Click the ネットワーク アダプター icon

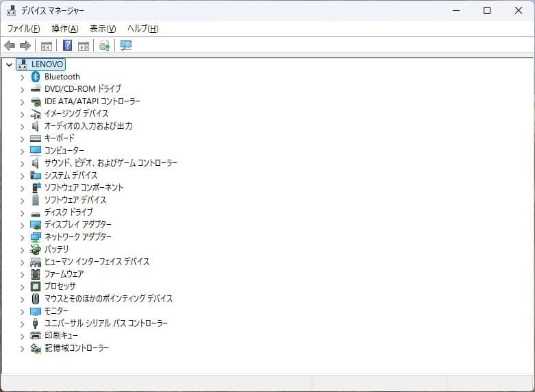coord(36,237)
